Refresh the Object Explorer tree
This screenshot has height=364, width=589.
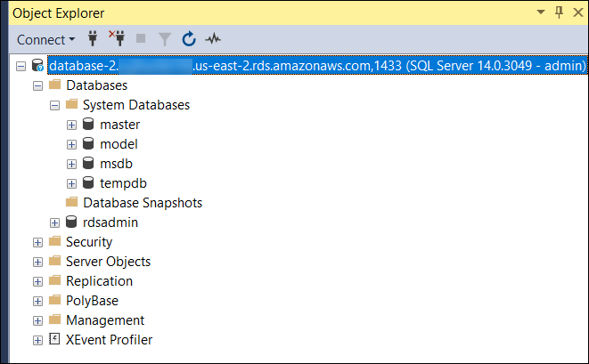point(189,38)
